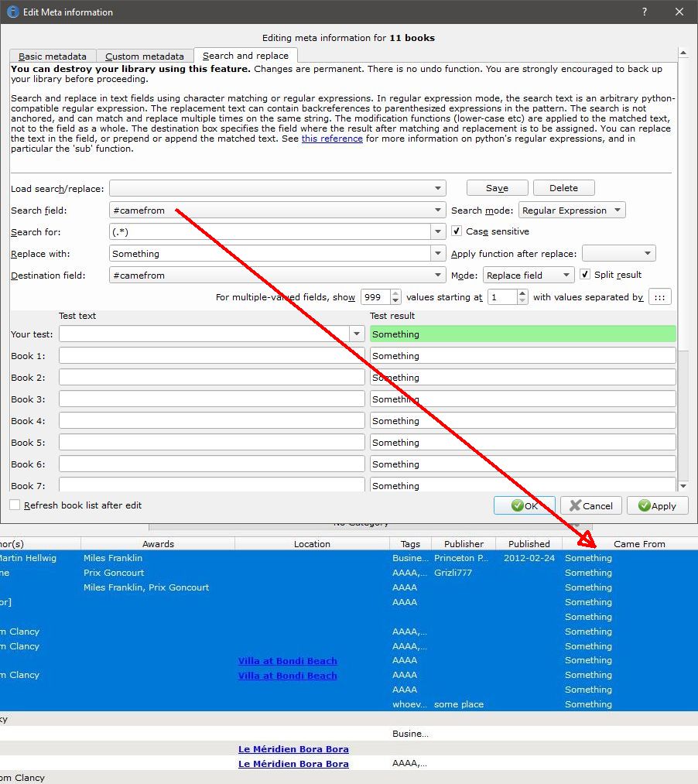
Task: Click the Book 1 test text field
Action: click(x=212, y=355)
